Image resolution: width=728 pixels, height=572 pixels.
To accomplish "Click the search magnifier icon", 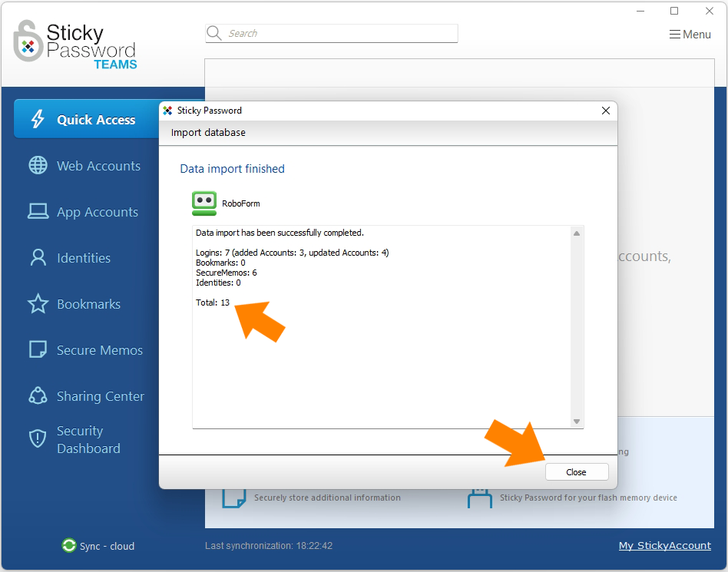I will [214, 33].
